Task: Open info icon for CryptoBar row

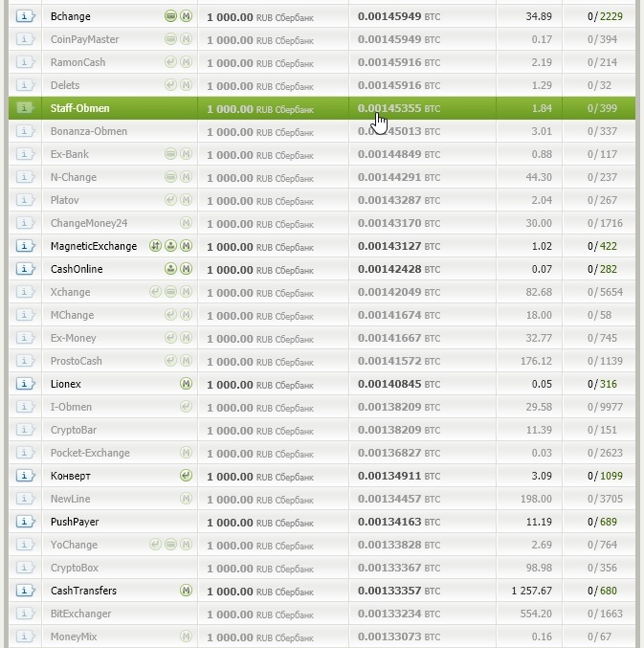Action: 25,430
